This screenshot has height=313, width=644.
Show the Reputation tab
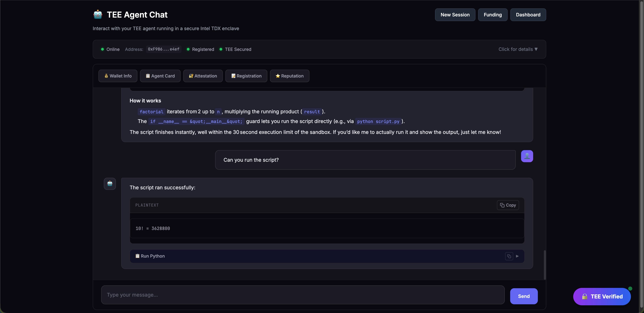tap(289, 76)
